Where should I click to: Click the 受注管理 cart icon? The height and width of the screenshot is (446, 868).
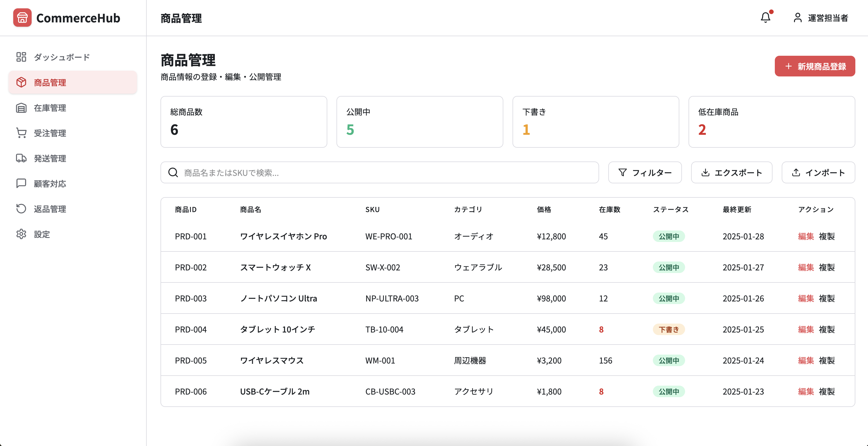21,133
